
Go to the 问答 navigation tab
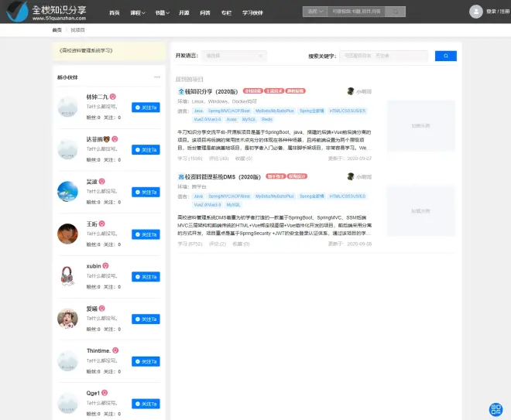point(204,13)
